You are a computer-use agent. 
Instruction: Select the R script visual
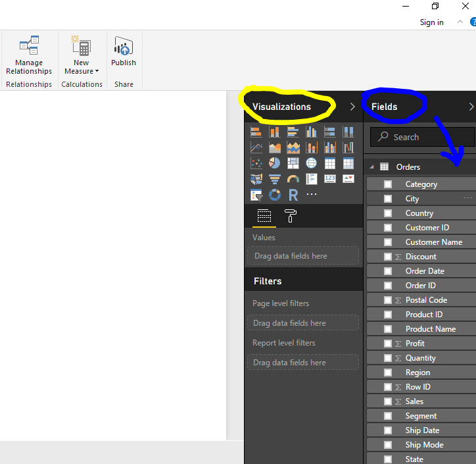tap(293, 195)
